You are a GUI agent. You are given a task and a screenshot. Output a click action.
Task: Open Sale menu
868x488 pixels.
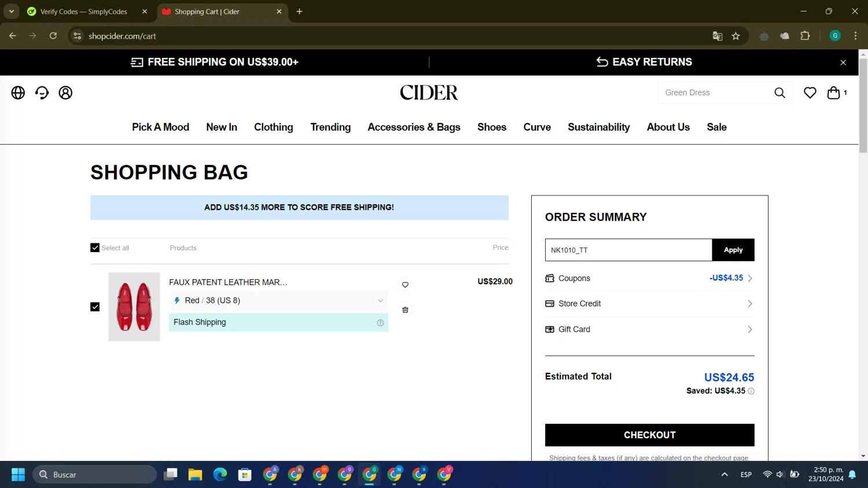pyautogui.click(x=716, y=127)
